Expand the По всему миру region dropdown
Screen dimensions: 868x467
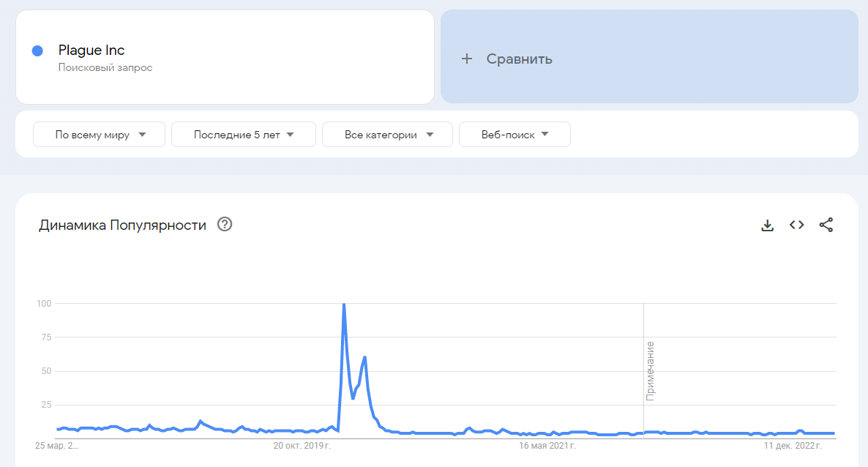click(x=100, y=135)
